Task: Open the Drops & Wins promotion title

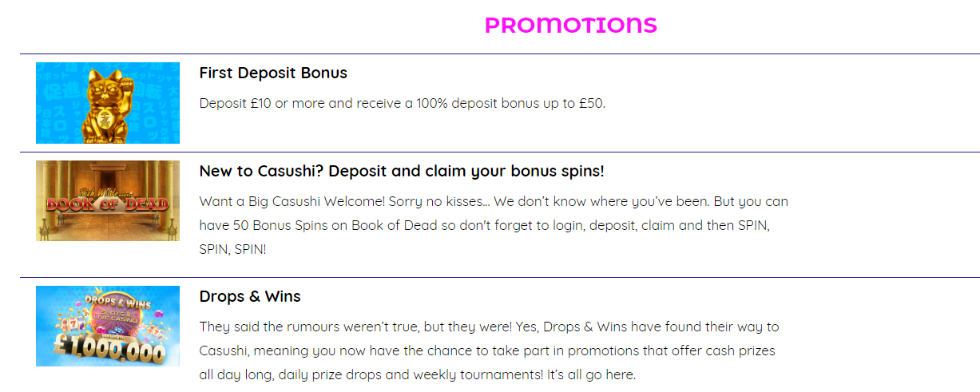Action: pos(250,296)
